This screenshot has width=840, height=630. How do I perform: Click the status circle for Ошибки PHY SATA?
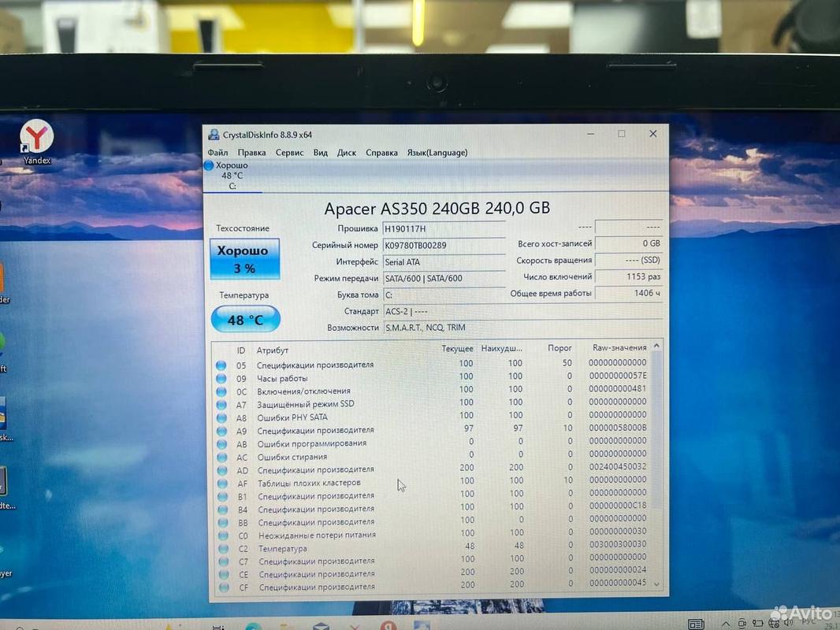point(221,417)
